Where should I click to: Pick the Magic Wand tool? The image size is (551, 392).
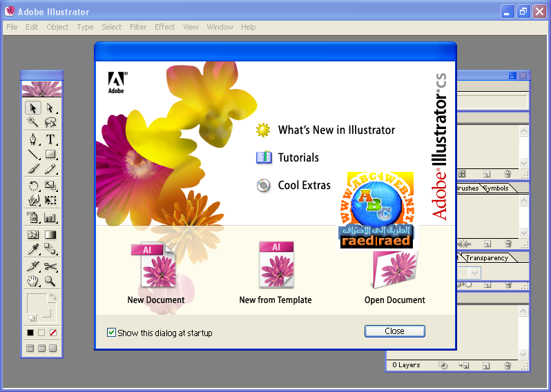(33, 122)
